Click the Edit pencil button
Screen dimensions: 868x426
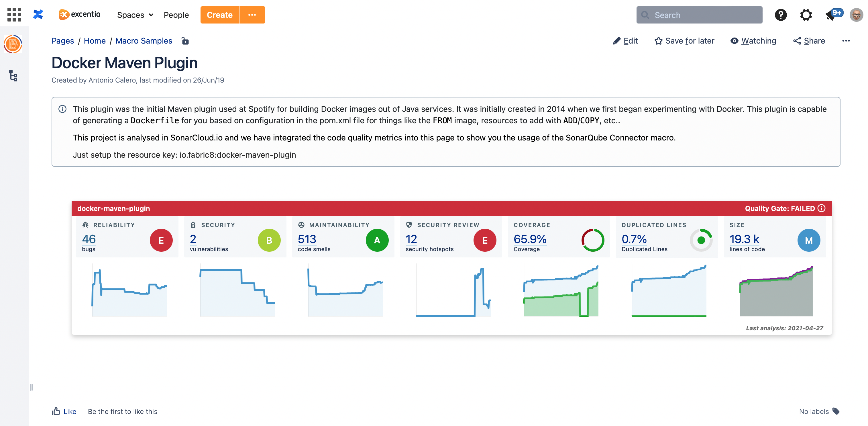click(625, 41)
